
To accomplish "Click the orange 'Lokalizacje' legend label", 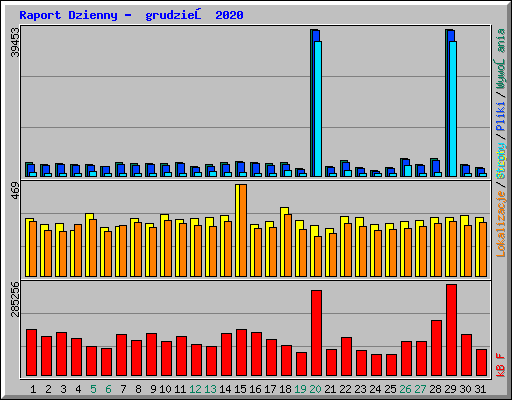I will coord(501,224).
